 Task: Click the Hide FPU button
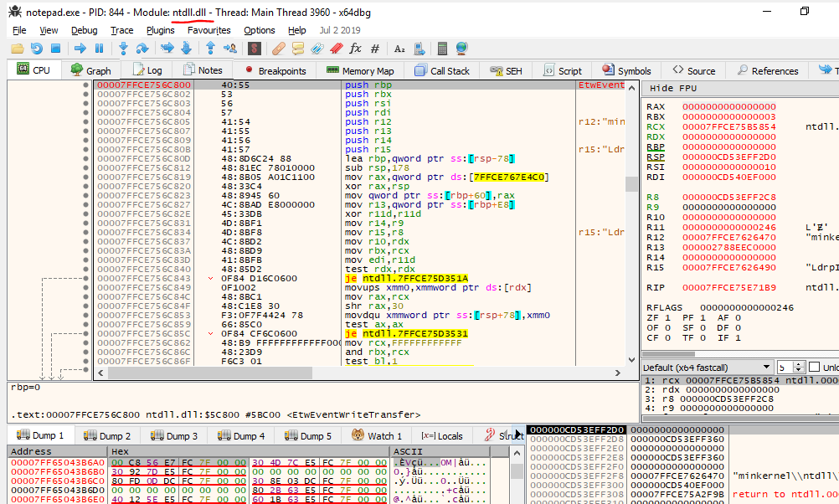coord(673,88)
